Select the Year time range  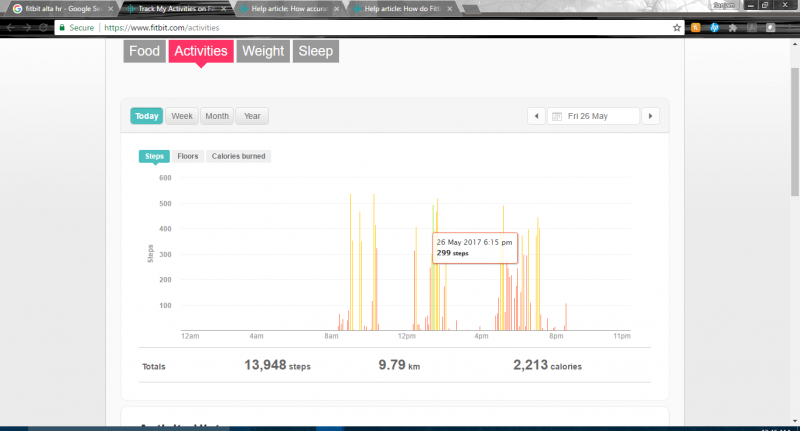[252, 116]
